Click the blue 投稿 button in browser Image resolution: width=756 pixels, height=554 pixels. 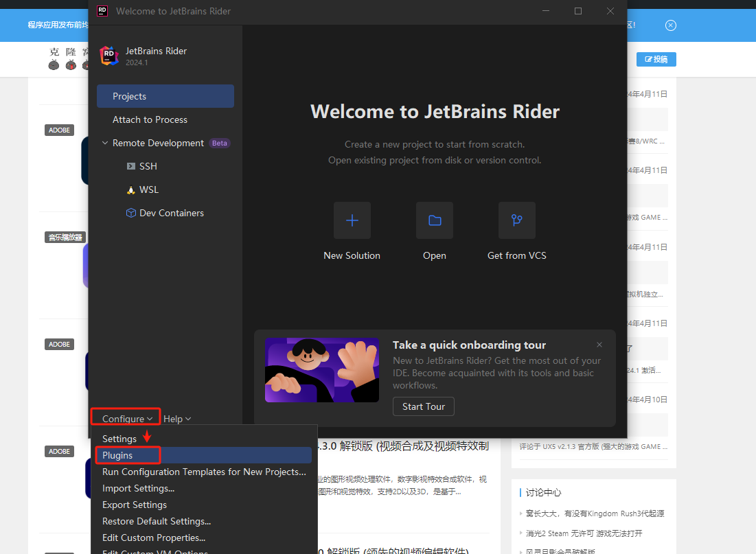[x=656, y=59]
